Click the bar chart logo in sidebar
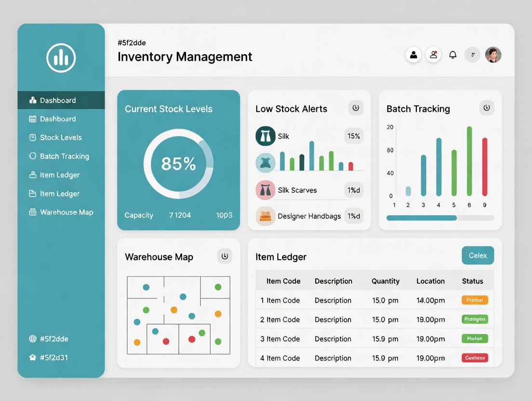This screenshot has width=532, height=401. 61,58
